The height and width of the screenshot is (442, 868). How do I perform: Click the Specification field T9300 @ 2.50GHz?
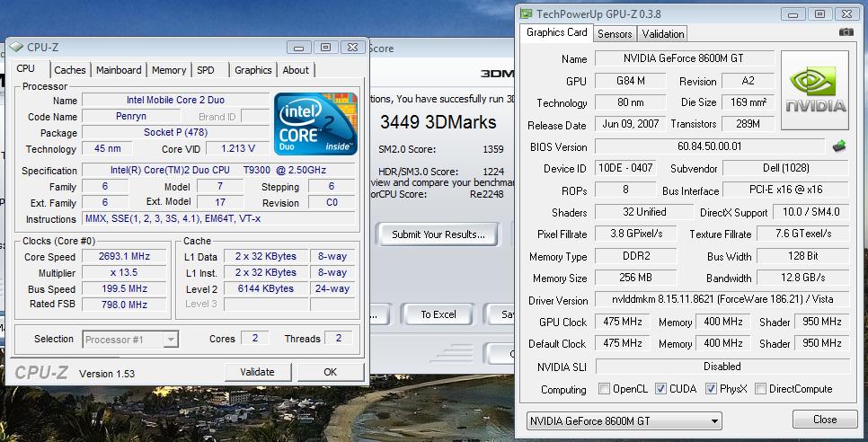[x=218, y=169]
